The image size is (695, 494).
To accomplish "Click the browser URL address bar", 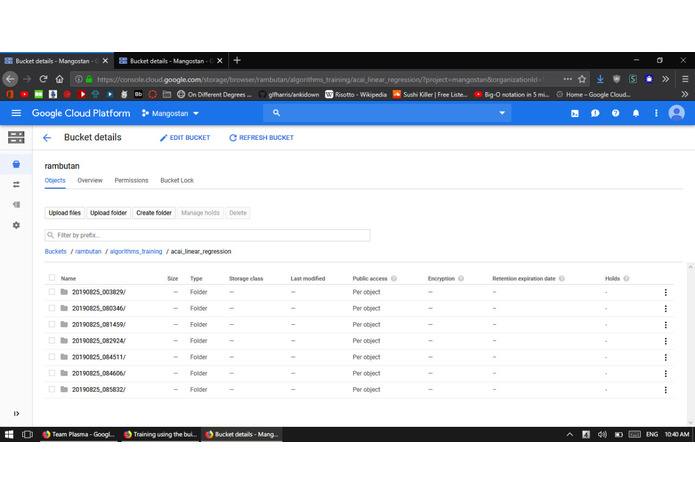I will pyautogui.click(x=319, y=79).
